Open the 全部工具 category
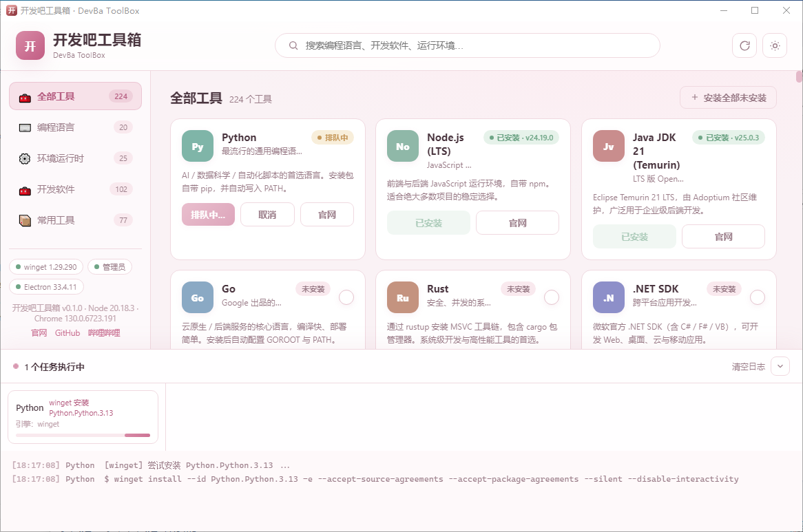Viewport: 803px width, 532px height. tap(75, 96)
